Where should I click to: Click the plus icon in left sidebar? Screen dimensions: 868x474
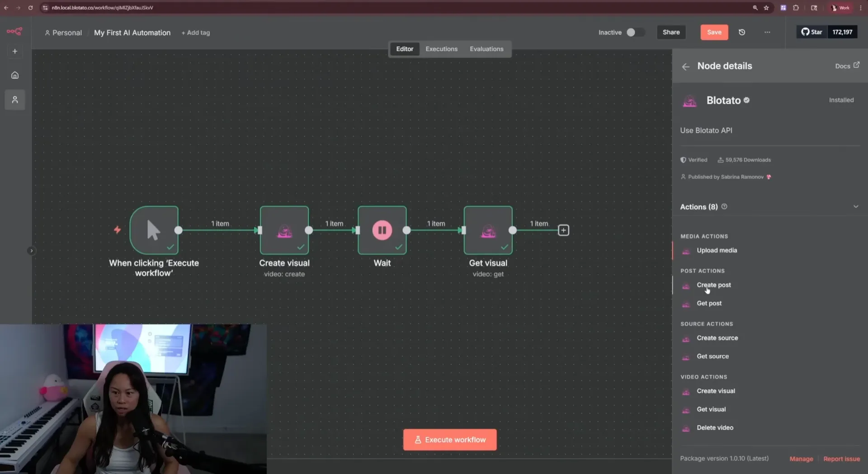[x=15, y=52]
